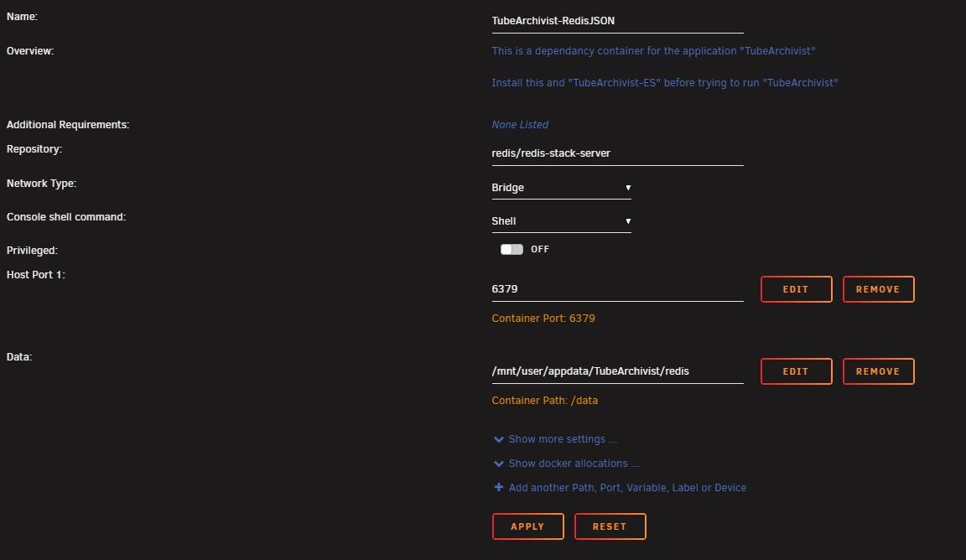
Task: Click the OFF label beside Privileged switch
Action: (x=540, y=250)
